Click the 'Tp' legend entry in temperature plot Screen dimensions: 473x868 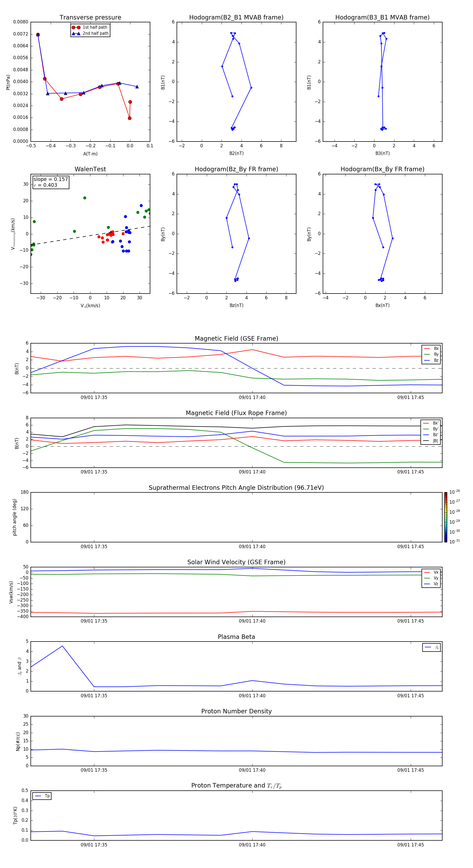point(42,796)
